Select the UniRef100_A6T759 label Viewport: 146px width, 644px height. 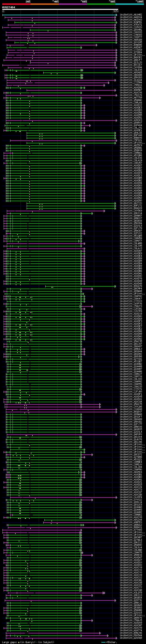[x=131, y=98]
